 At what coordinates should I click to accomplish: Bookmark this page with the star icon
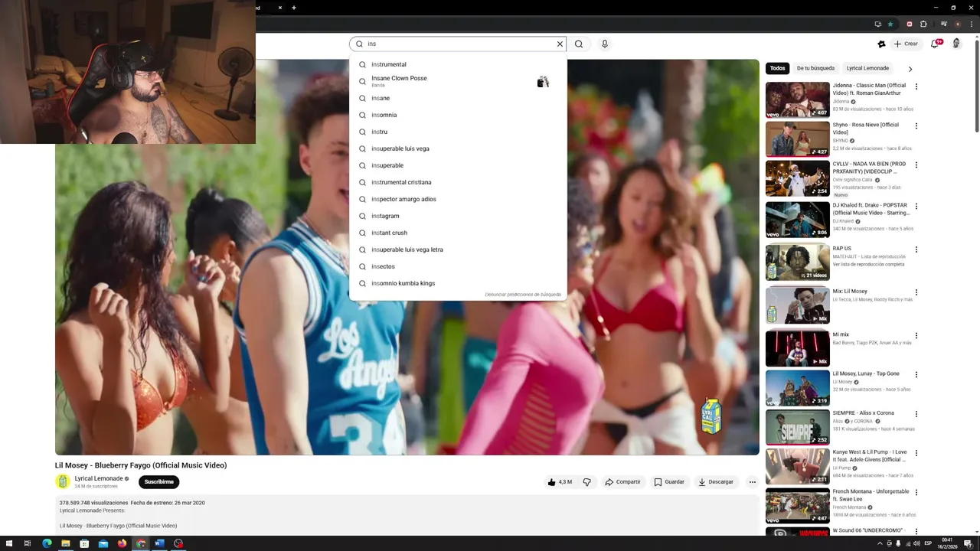[890, 24]
